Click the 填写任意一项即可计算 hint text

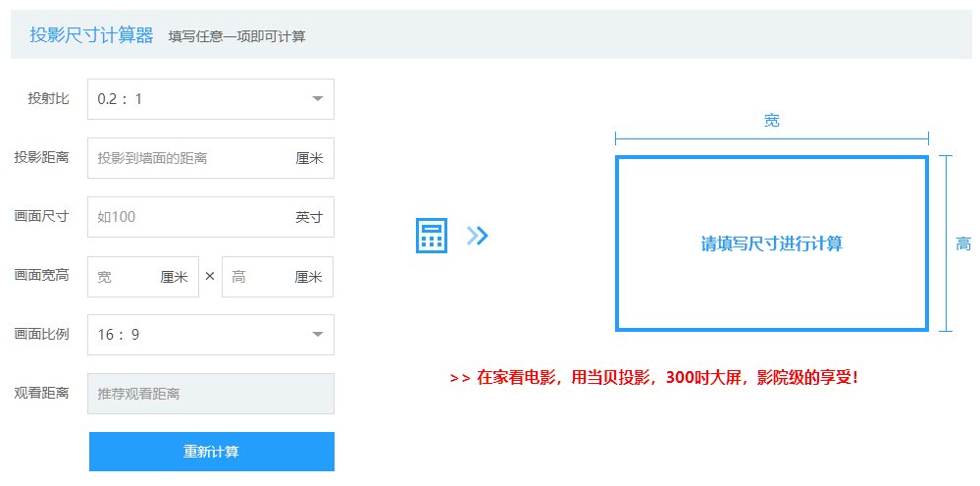pyautogui.click(x=236, y=36)
